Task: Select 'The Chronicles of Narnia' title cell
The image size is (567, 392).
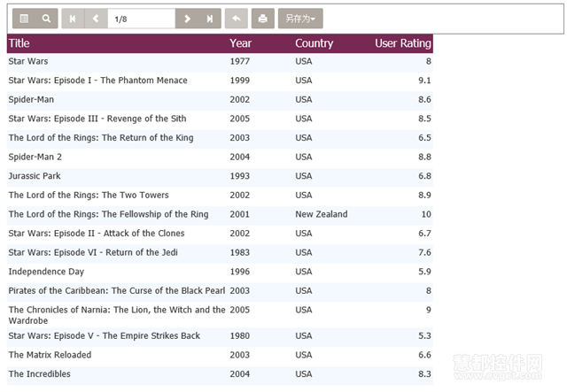Action: click(x=117, y=315)
